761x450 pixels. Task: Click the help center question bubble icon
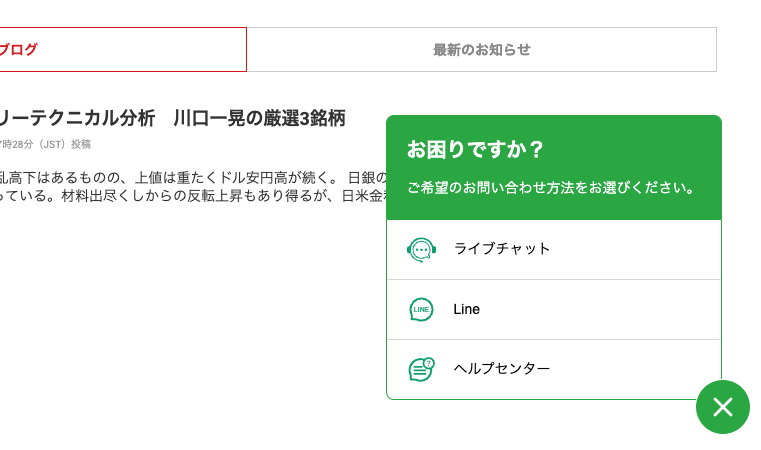421,369
